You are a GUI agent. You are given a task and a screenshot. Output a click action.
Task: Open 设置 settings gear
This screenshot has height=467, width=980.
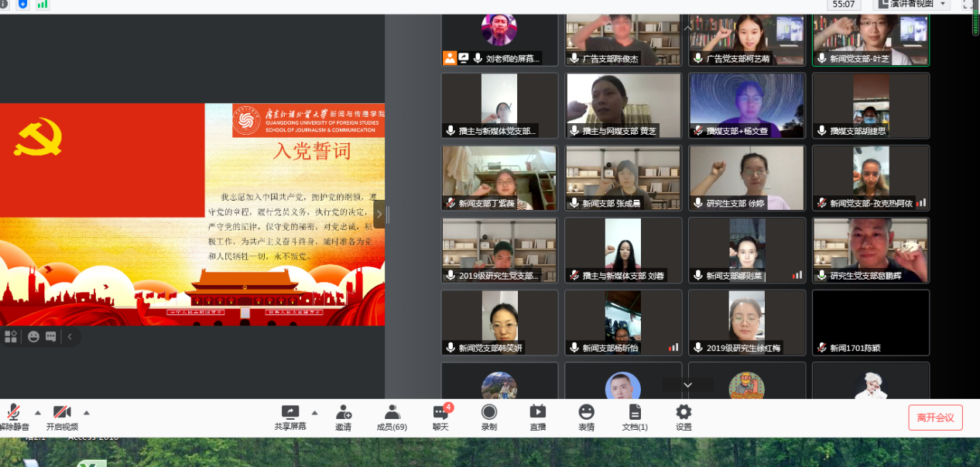pyautogui.click(x=684, y=417)
